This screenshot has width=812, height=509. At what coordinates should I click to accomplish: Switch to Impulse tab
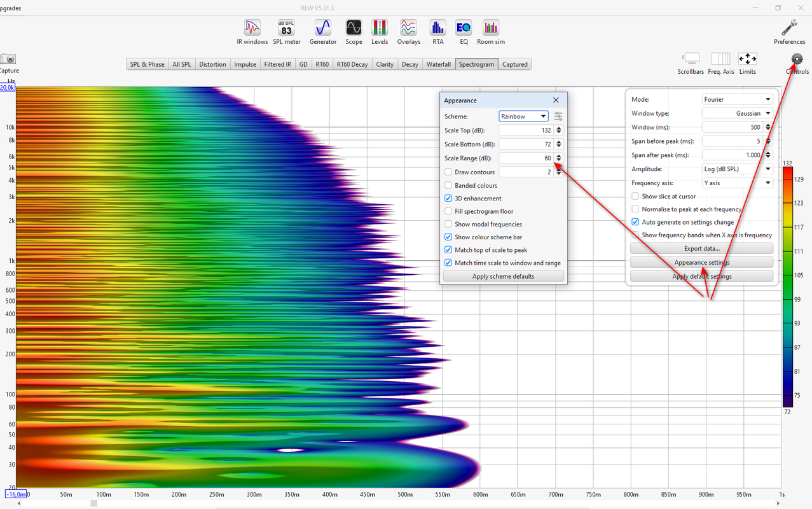pos(245,64)
